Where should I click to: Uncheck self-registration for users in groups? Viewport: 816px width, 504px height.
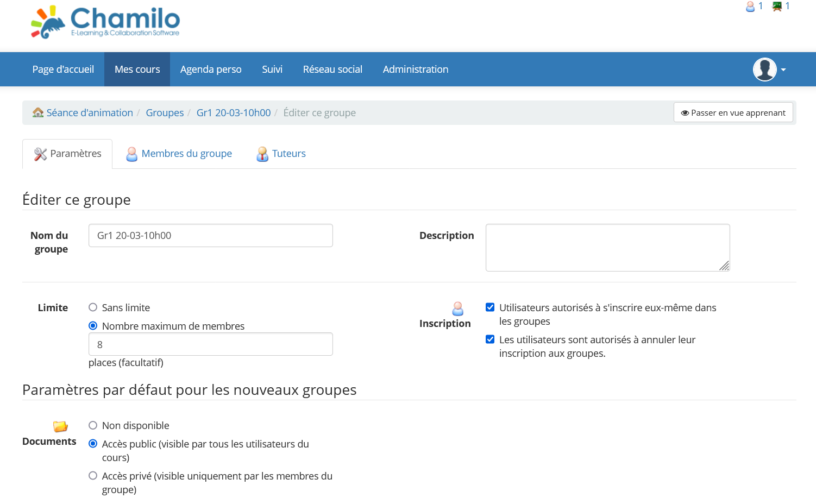click(490, 307)
